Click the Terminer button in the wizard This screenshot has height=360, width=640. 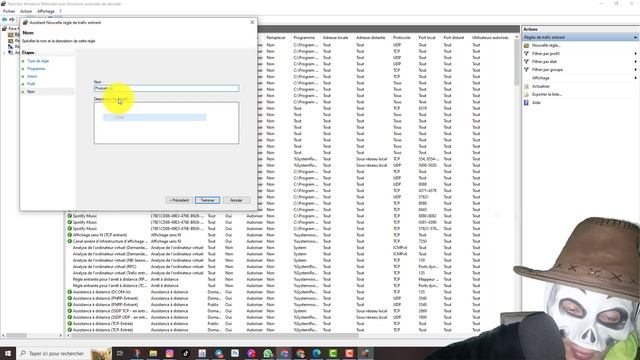[x=207, y=200]
